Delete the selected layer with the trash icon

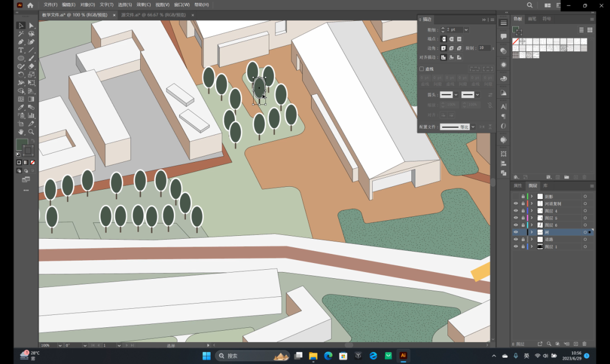(585, 344)
